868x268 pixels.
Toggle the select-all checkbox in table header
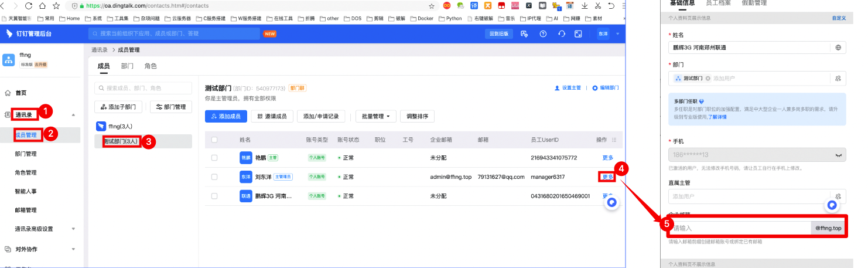tap(214, 140)
